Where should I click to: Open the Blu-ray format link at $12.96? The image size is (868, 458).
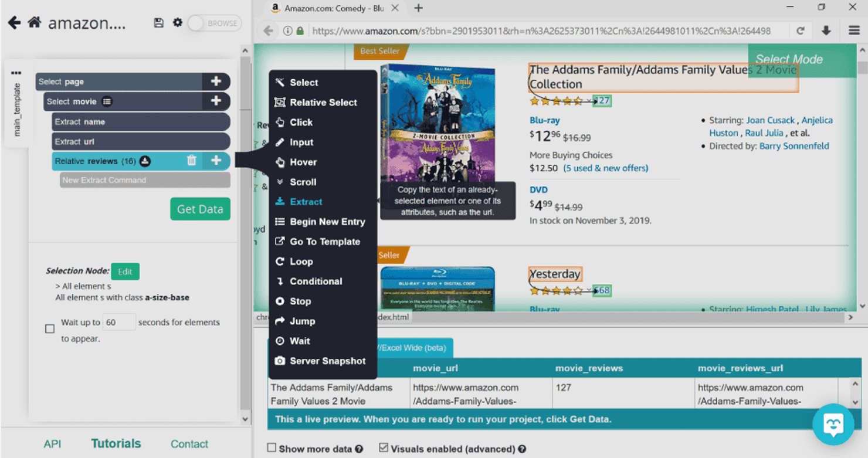[x=545, y=120]
